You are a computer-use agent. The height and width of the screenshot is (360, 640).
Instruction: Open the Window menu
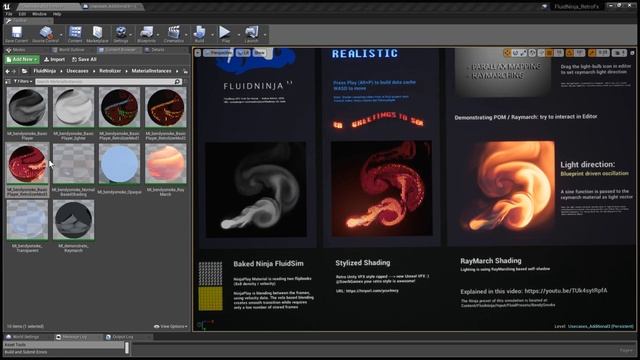(39, 14)
